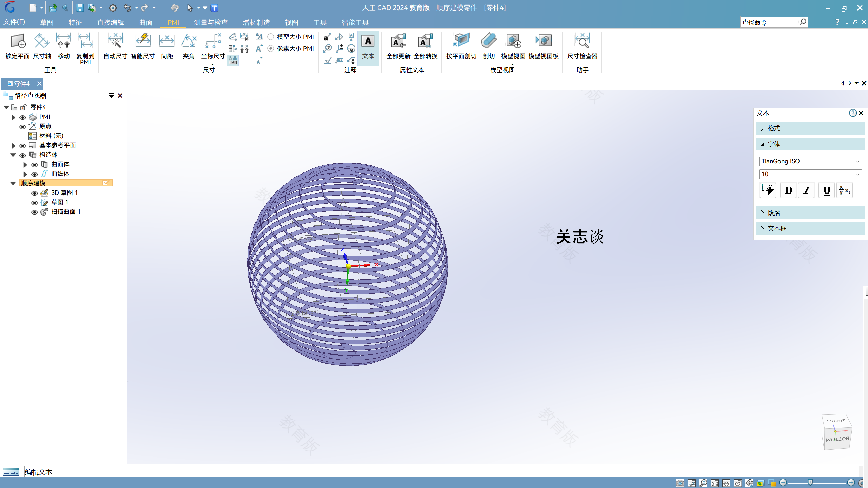Toggle visibility of 曲线体
The image size is (868, 488).
(34, 174)
